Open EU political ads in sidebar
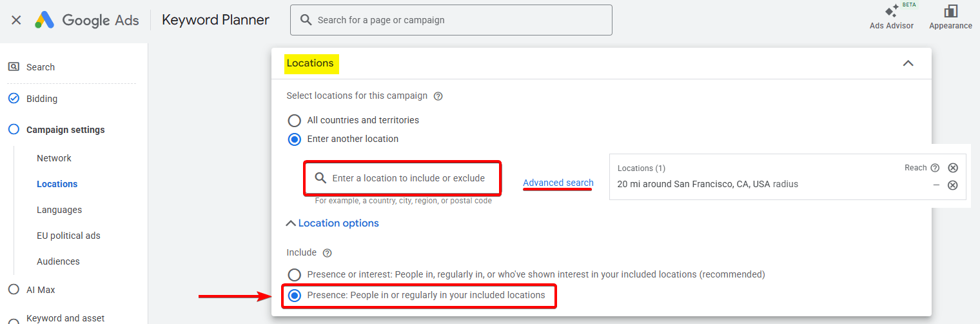The height and width of the screenshot is (324, 980). 68,236
